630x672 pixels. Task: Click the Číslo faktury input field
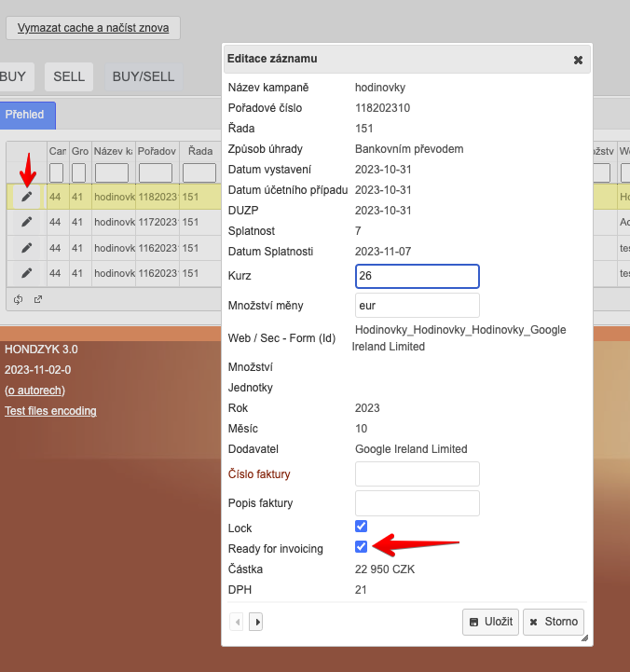pos(417,473)
